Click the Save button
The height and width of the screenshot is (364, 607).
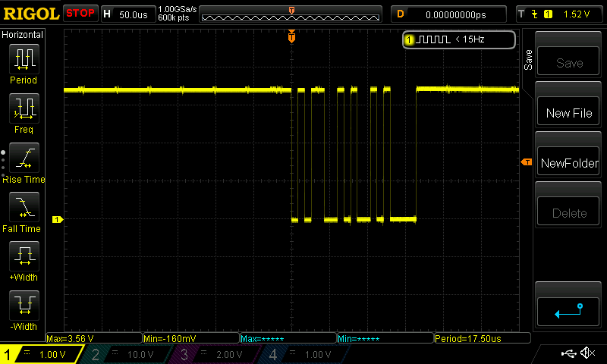pyautogui.click(x=568, y=61)
